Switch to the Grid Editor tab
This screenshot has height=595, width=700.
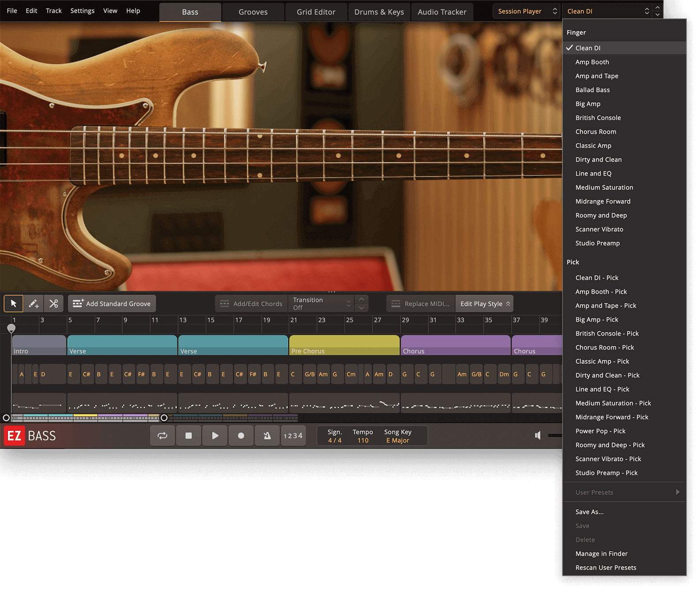[316, 12]
